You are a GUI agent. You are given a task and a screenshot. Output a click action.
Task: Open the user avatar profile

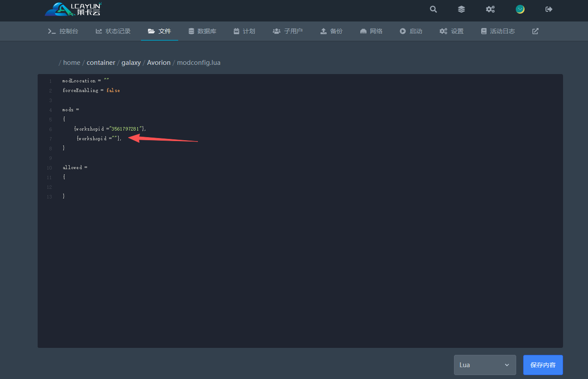520,9
